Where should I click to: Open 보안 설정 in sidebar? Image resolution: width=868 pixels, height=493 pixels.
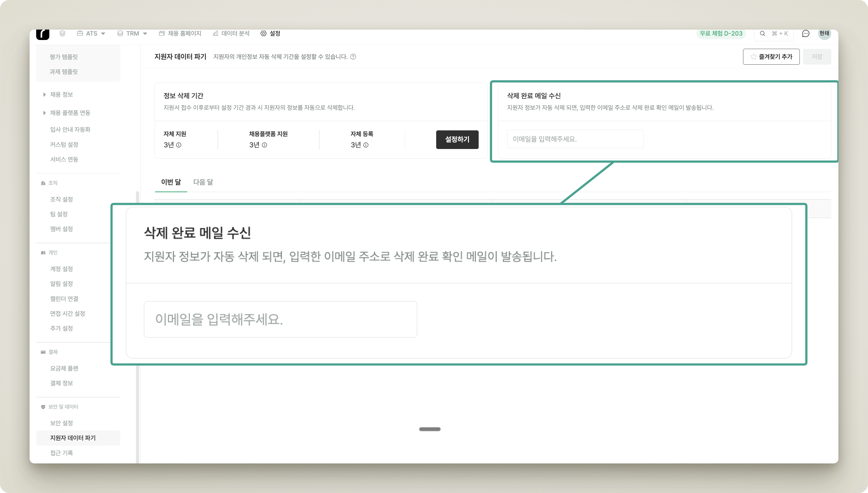62,423
